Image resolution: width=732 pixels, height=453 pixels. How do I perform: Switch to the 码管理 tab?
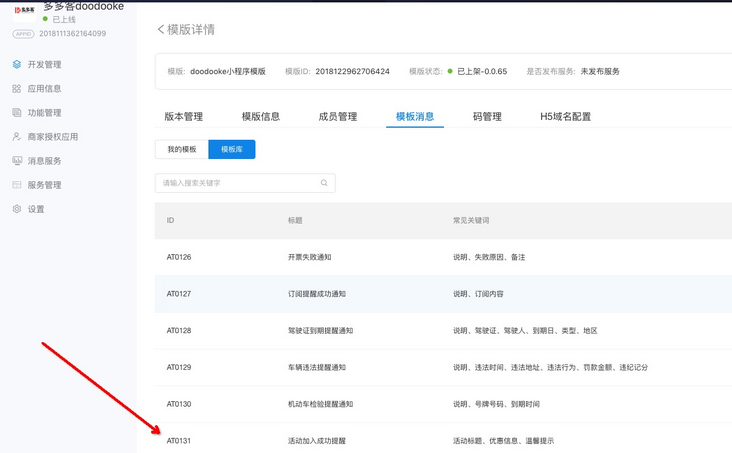(x=487, y=117)
